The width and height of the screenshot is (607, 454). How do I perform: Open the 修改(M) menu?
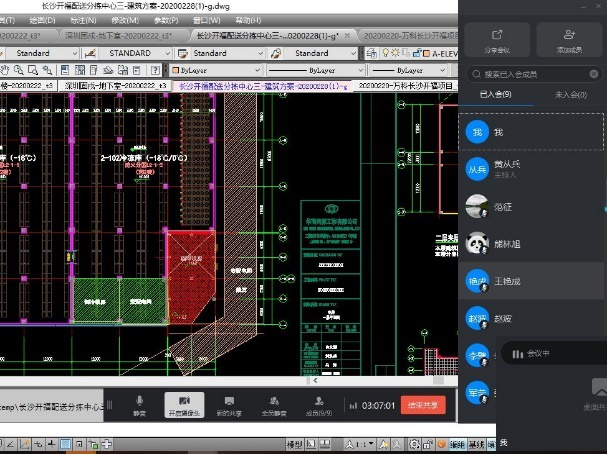pyautogui.click(x=125, y=20)
